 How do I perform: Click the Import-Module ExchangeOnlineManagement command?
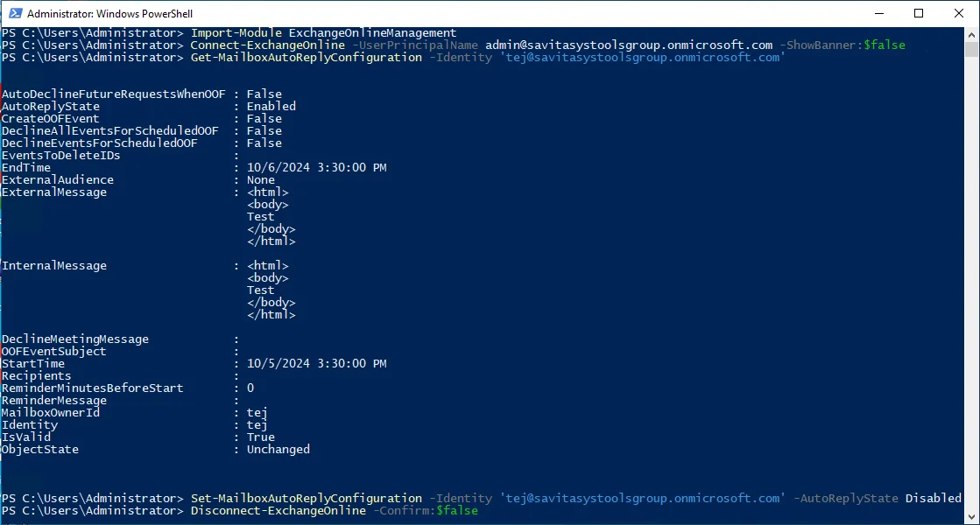tap(323, 32)
